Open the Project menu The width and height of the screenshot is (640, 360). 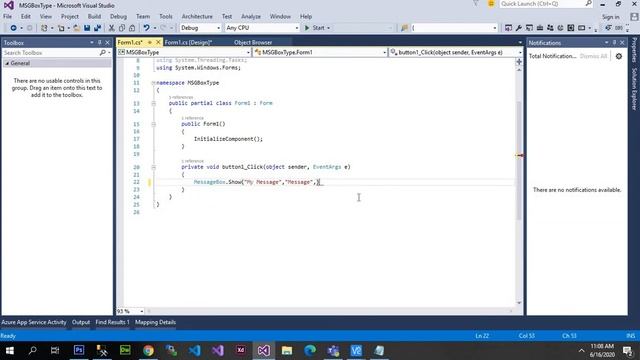tap(69, 17)
